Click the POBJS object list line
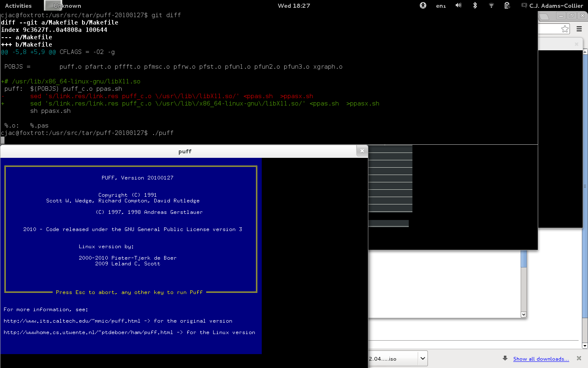The image size is (588, 368). point(174,67)
